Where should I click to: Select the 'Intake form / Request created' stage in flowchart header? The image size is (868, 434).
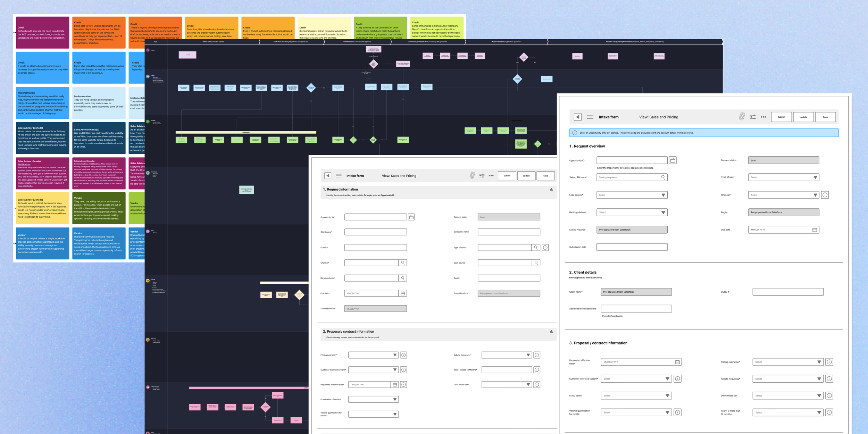[214, 42]
